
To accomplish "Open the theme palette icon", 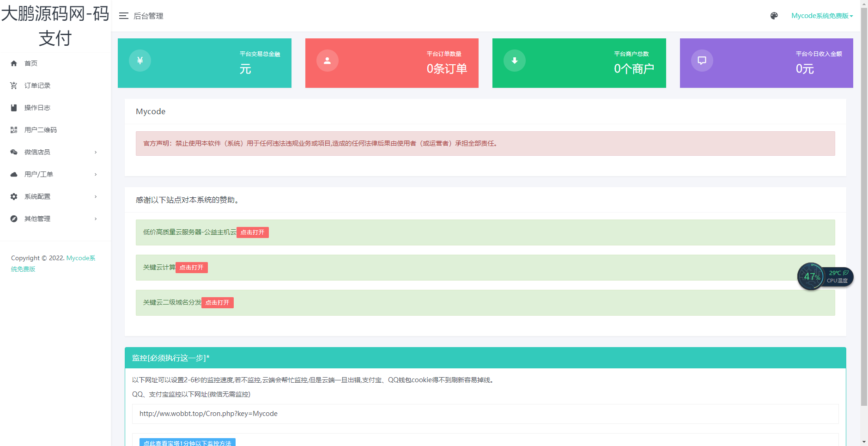I will 774,16.
